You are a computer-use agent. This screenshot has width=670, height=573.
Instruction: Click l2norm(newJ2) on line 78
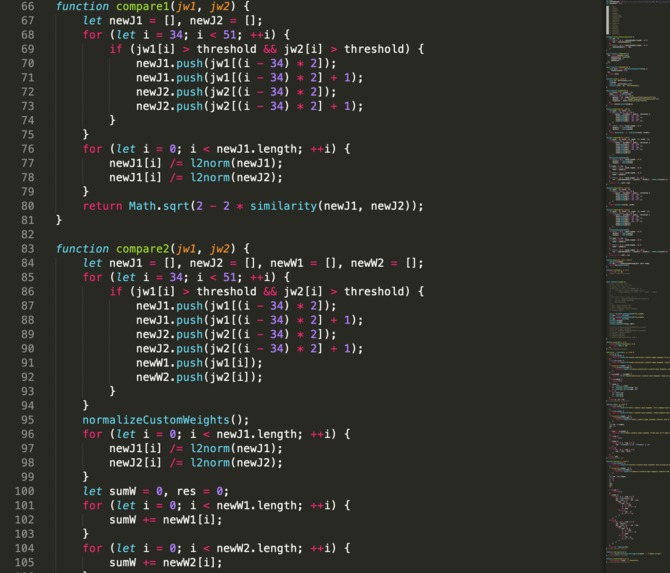(233, 177)
